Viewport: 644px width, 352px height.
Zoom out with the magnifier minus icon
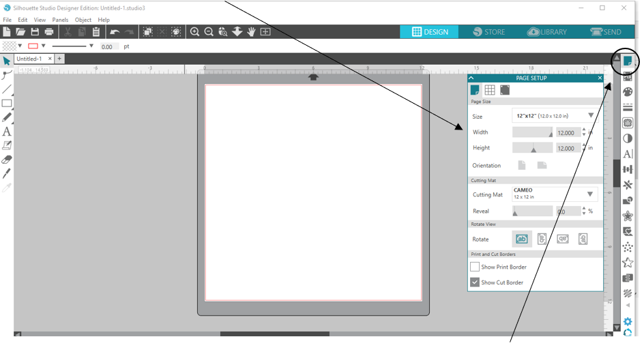(209, 31)
